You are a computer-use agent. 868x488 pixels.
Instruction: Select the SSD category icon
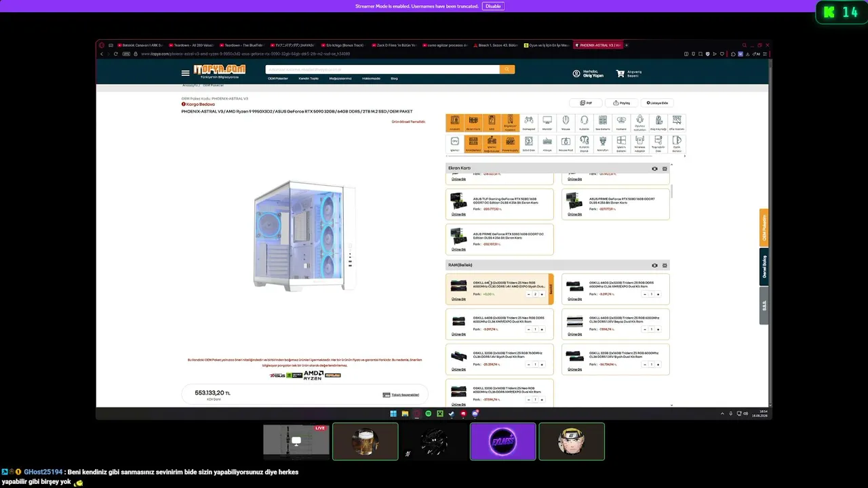492,123
